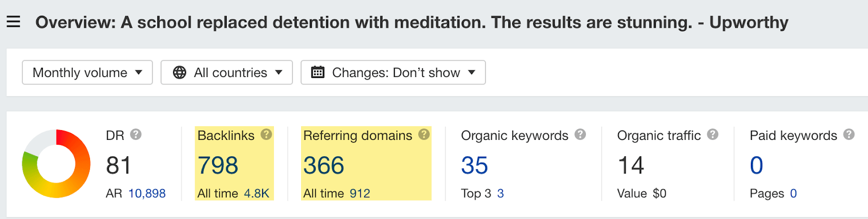Viewport: 868px width, 219px height.
Task: Click the DR donut chart
Action: pos(56,164)
